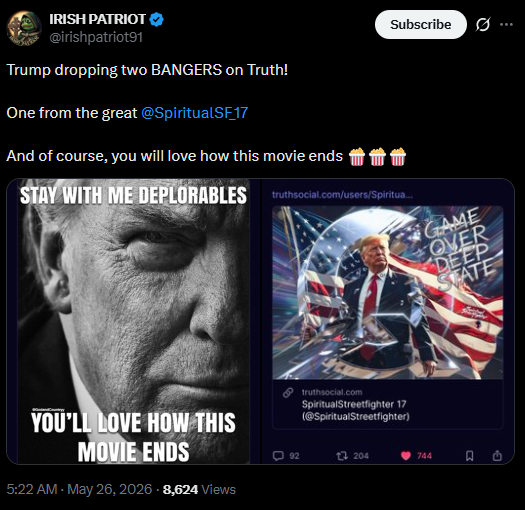Click the share upload icon

[497, 455]
